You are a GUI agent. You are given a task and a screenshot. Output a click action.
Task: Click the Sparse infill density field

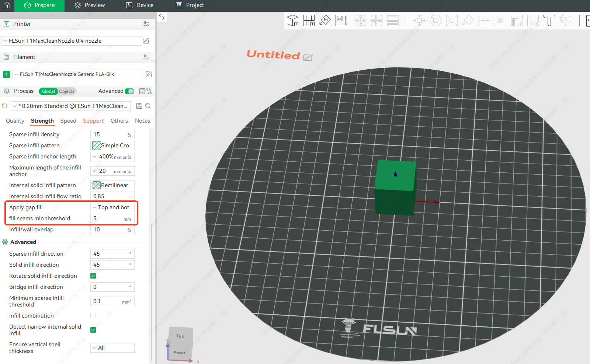(x=112, y=134)
